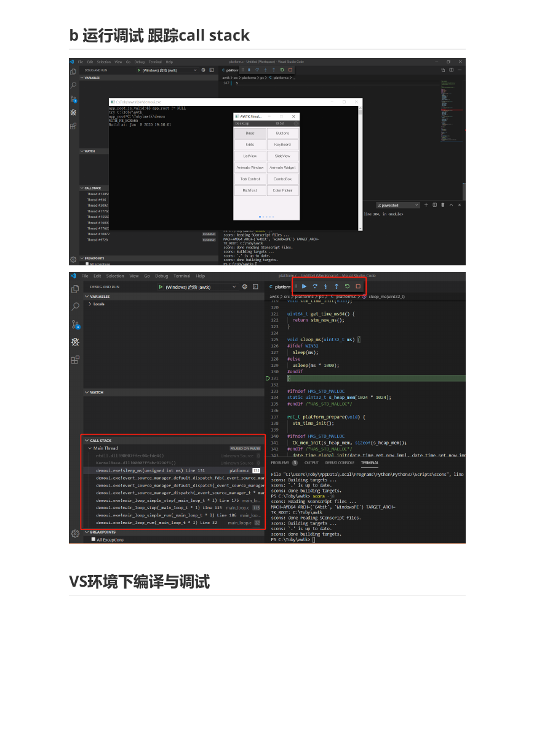Click Step Over in the bottom screenshot's debug toolbar
This screenshot has width=534, height=756.
click(315, 286)
